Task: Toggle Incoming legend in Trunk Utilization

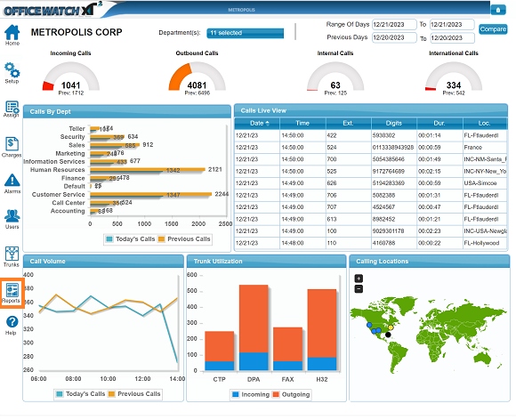Action: pyautogui.click(x=250, y=394)
